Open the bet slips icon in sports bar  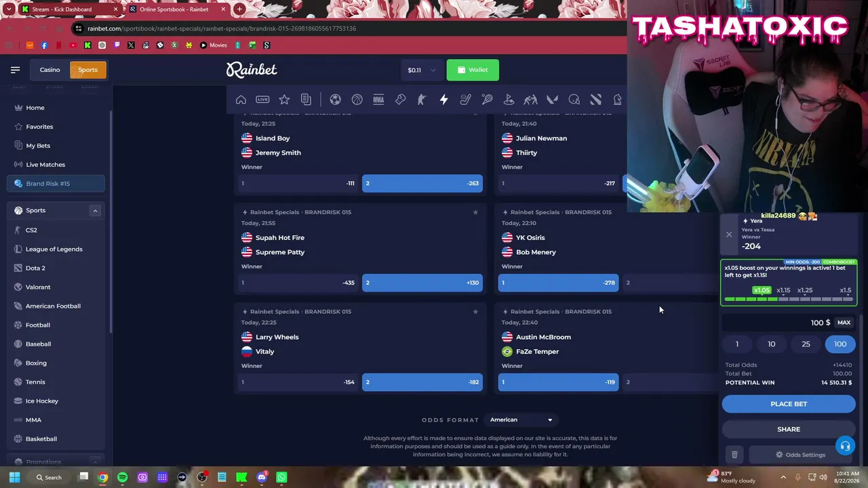[x=306, y=100]
